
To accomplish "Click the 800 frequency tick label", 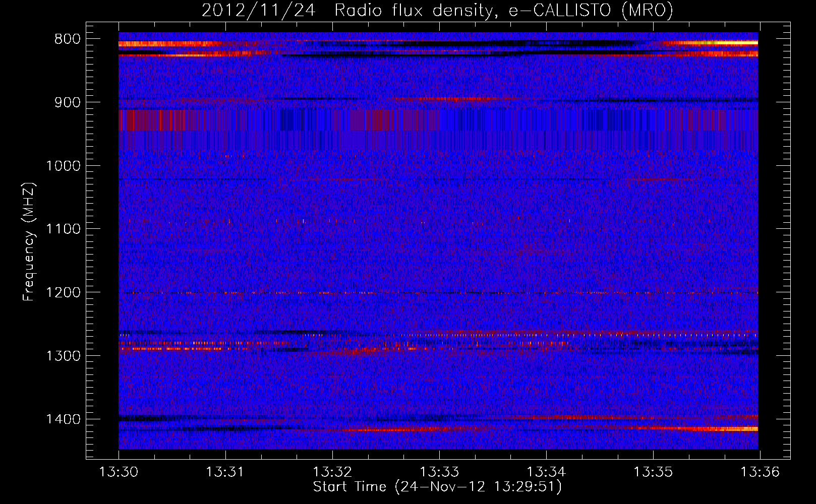I will [68, 39].
